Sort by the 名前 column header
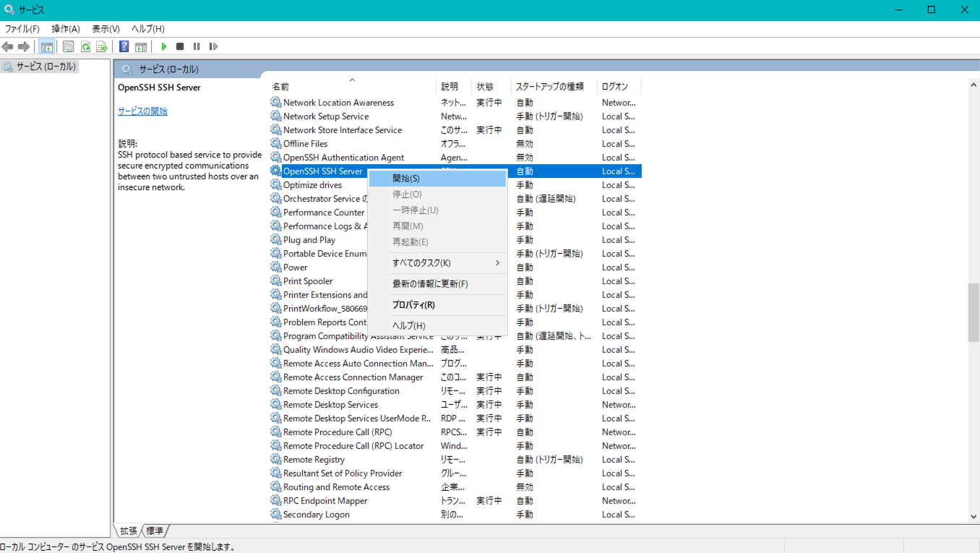 (x=280, y=87)
